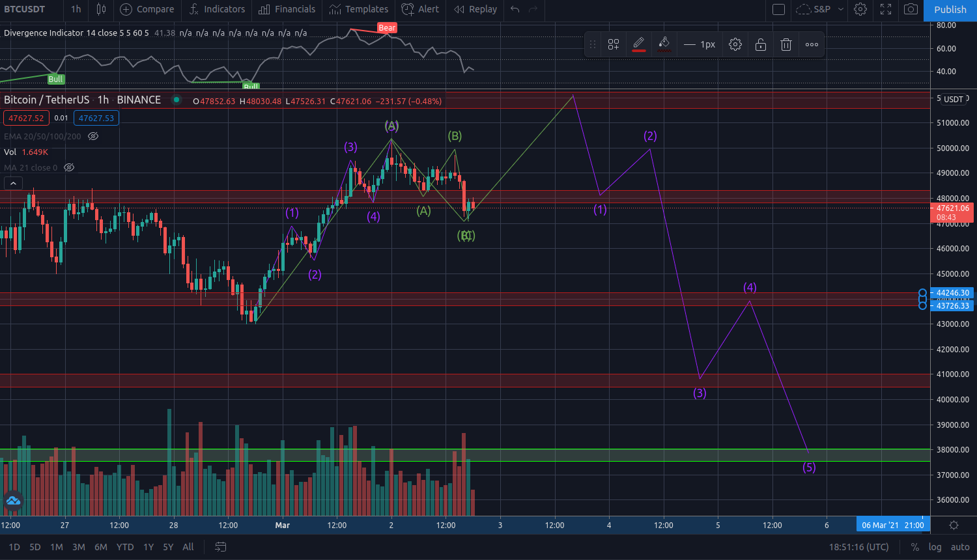Open the candlestick chart style selector
This screenshot has width=977, height=560.
click(101, 9)
